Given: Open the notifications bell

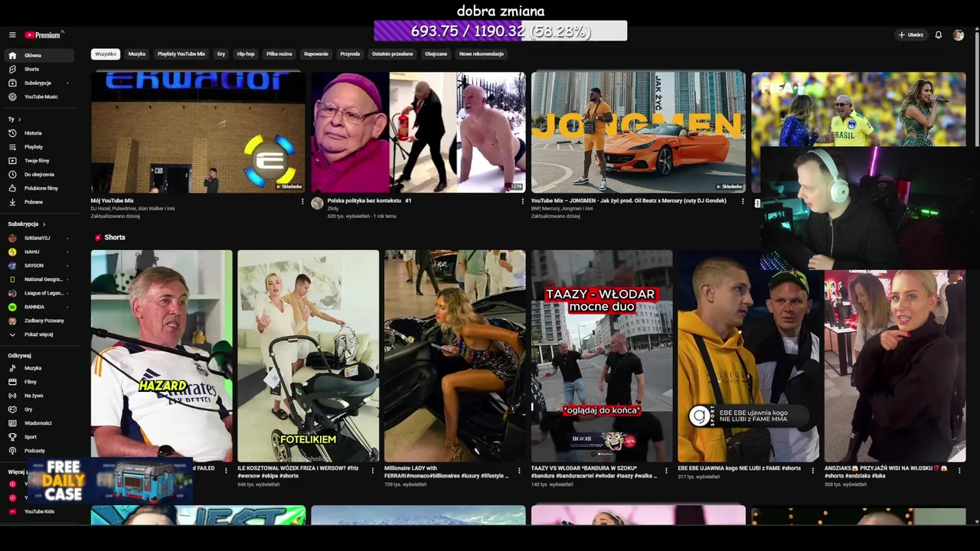Looking at the screenshot, I should (938, 35).
